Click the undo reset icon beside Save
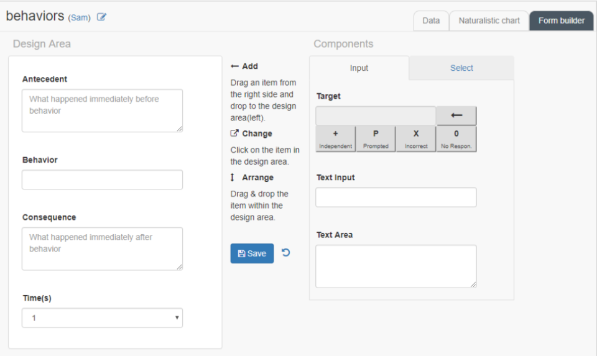The image size is (597, 364). (285, 253)
